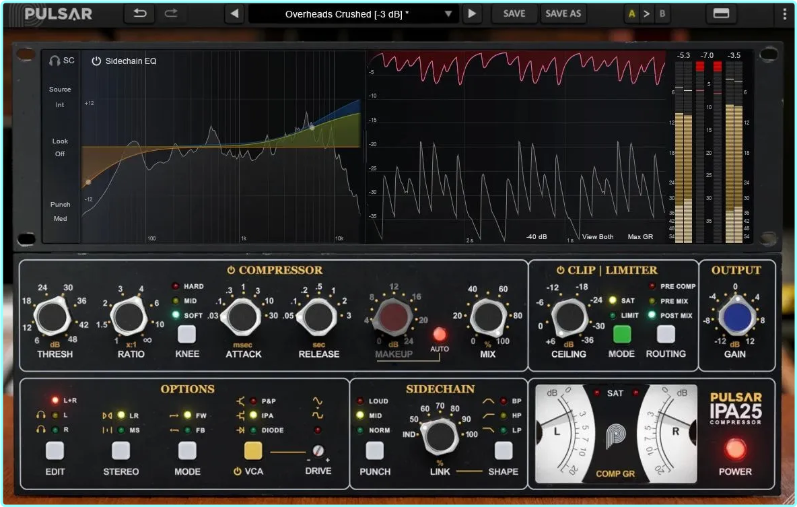Viewport: 797px width, 507px height.
Task: Change the sidechain Source Int setting
Action: [x=60, y=97]
